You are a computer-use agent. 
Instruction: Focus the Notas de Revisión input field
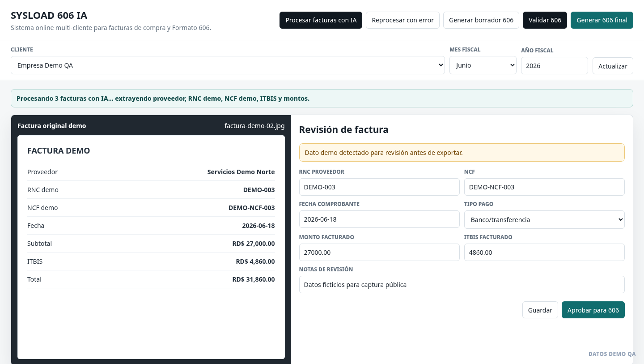coord(462,285)
